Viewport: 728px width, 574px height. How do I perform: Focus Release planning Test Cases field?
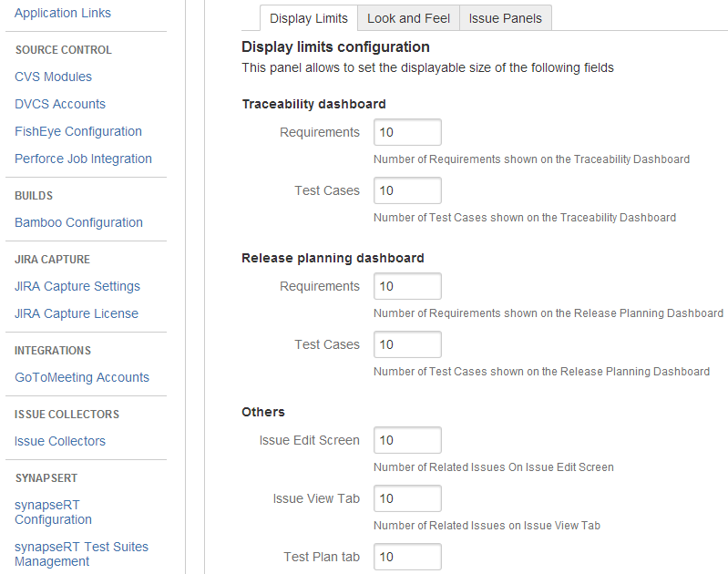pyautogui.click(x=407, y=344)
